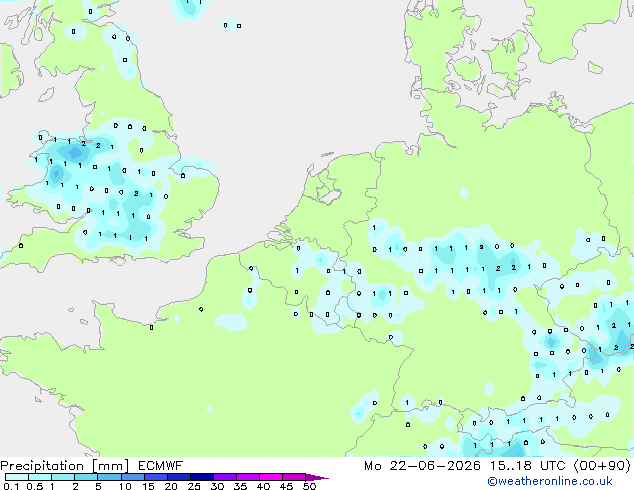
Task: Open the weatheronline.co.uk copyright link
Action: 550,481
